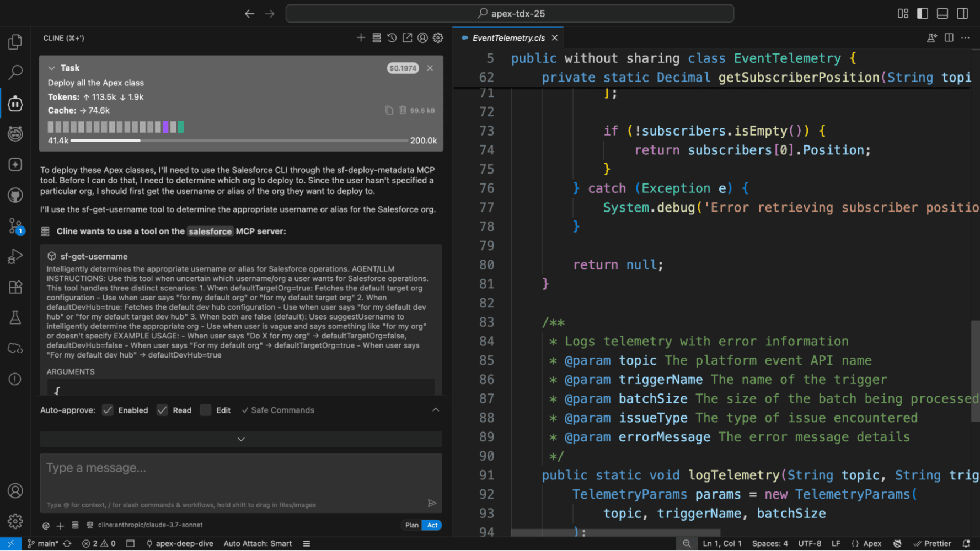Collapse the Task section chevron
980x551 pixels.
click(52, 67)
